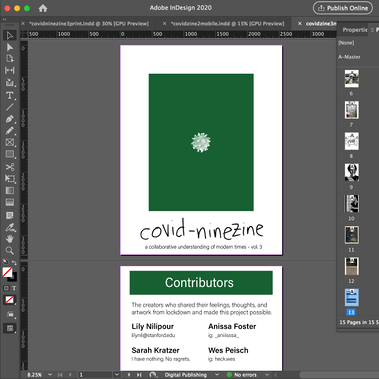Select the Zoom magnifier tool
379x379 pixels.
pos(10,251)
